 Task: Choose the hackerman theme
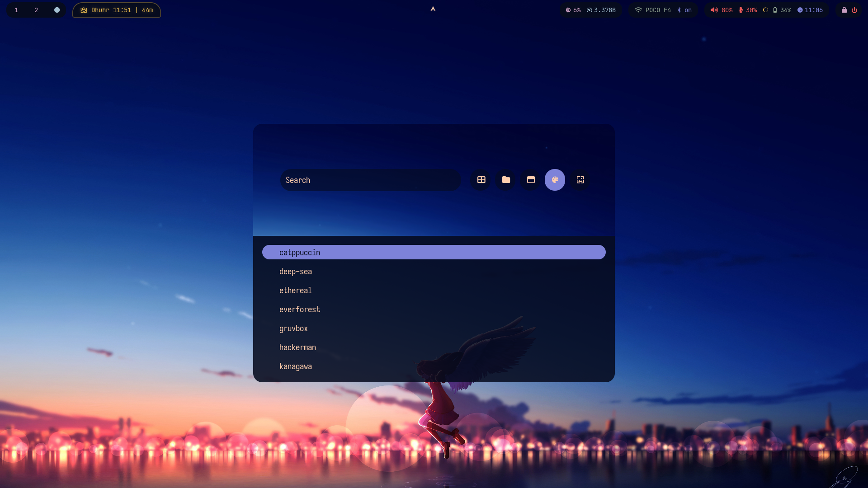pos(434,347)
